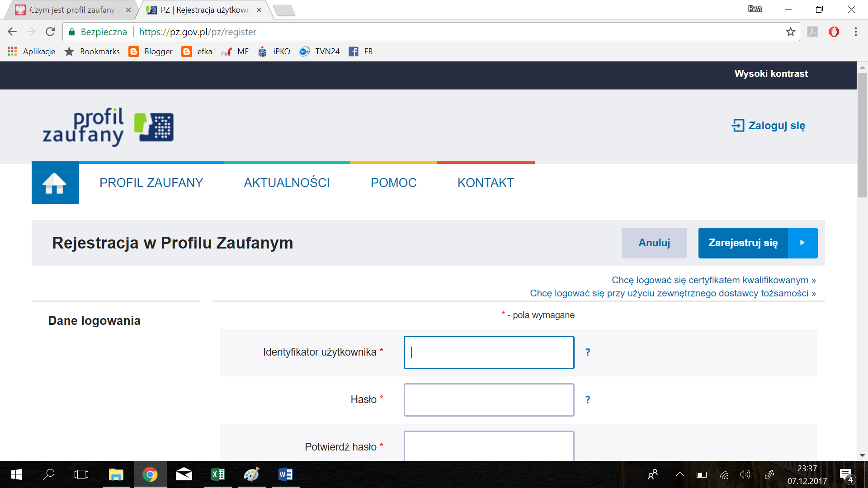Open Mail app from the taskbar

click(x=184, y=474)
